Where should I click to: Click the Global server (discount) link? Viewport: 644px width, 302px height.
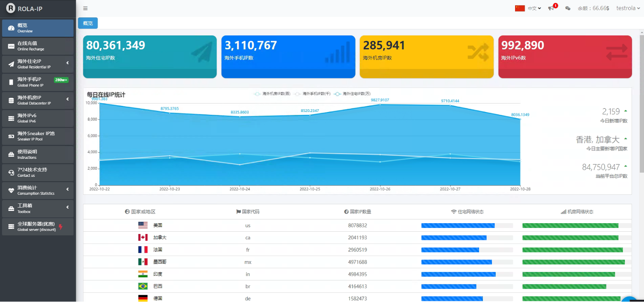[x=38, y=226]
